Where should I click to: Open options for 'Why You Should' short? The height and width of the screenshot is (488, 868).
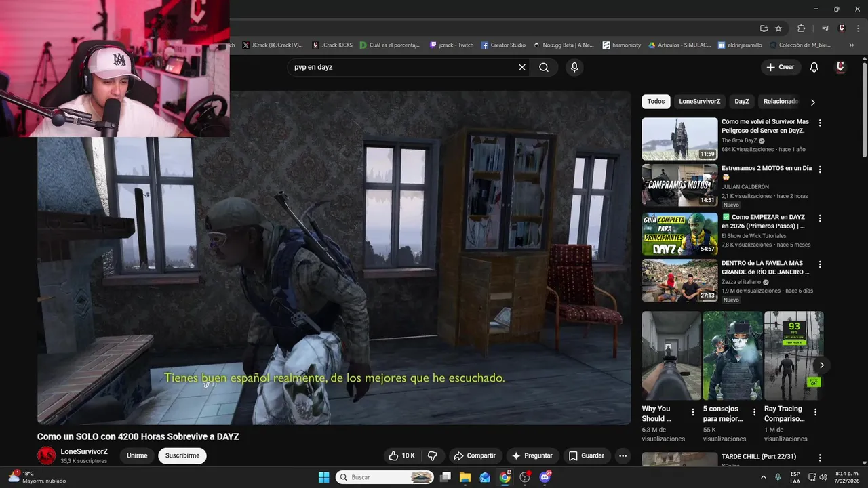pos(692,412)
